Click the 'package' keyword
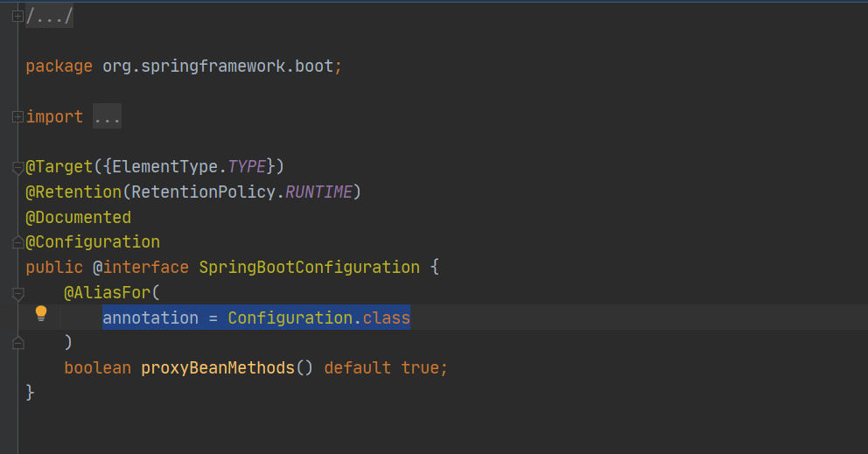This screenshot has height=454, width=868. point(59,66)
